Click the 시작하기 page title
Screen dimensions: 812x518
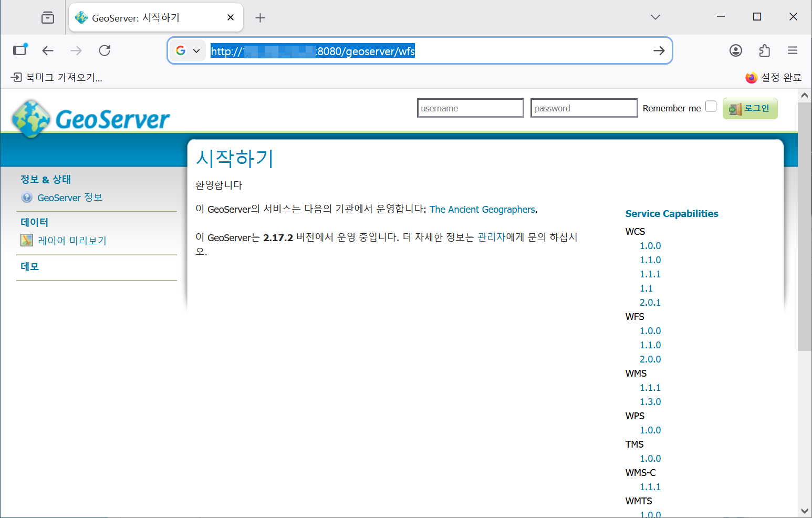[235, 158]
